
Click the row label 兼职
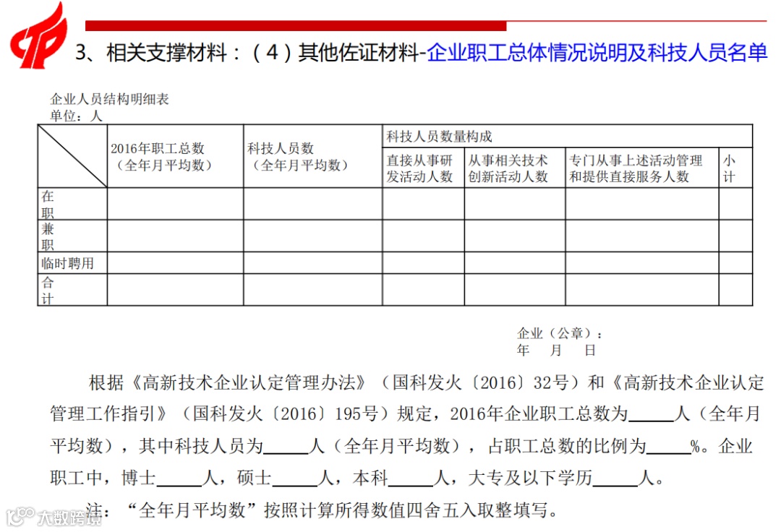tap(47, 236)
